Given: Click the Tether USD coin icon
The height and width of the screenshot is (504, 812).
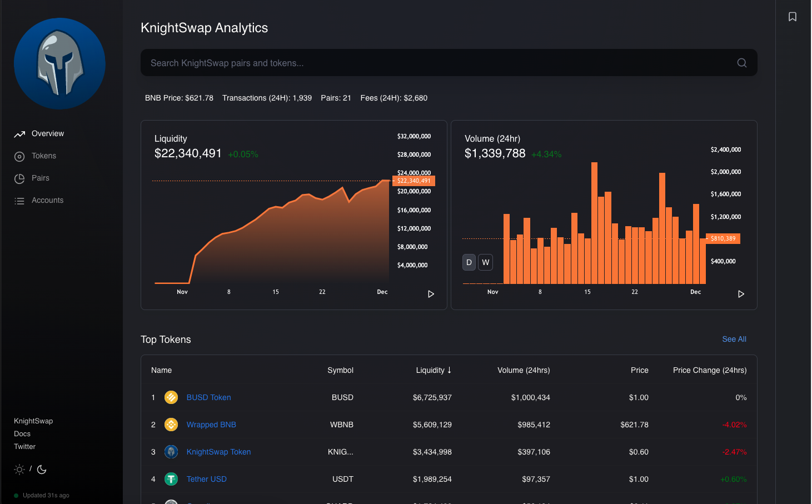Looking at the screenshot, I should point(171,479).
